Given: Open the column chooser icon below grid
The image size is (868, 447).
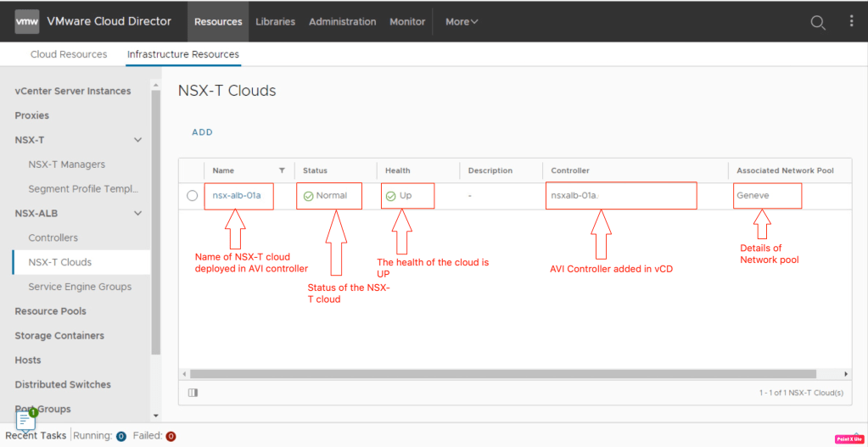Looking at the screenshot, I should (193, 393).
